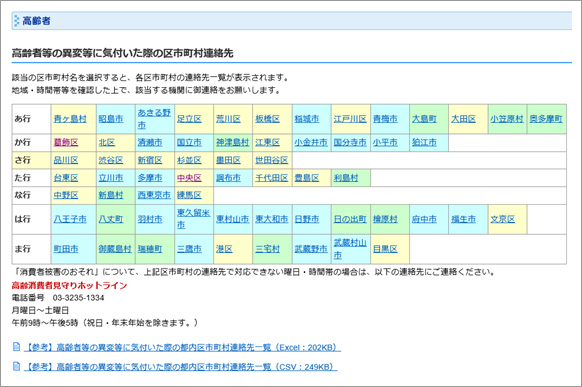The width and height of the screenshot is (582, 387).
Task: Select the 西東京市 link
Action: click(154, 195)
